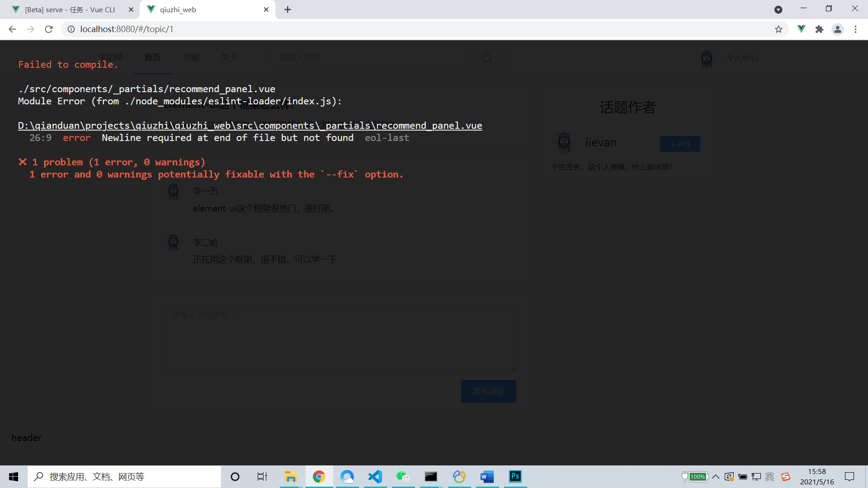Click the site information icon

point(71,29)
